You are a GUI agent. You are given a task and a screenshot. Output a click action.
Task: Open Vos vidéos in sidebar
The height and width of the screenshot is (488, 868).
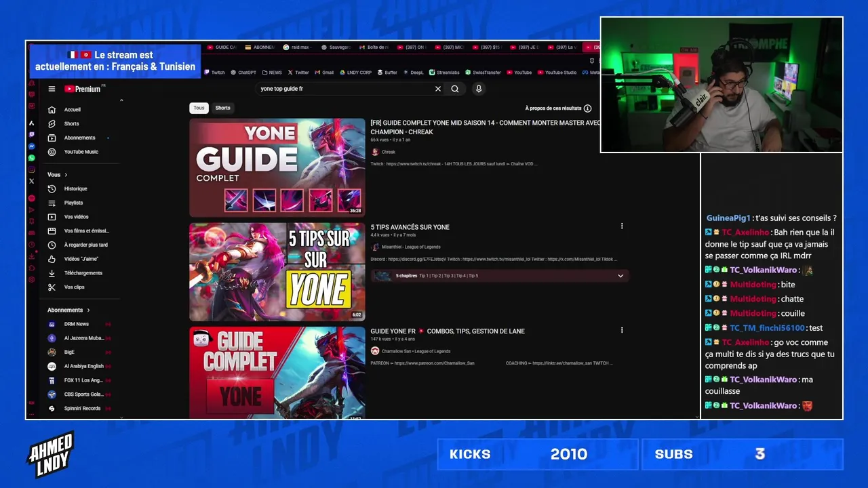point(70,217)
